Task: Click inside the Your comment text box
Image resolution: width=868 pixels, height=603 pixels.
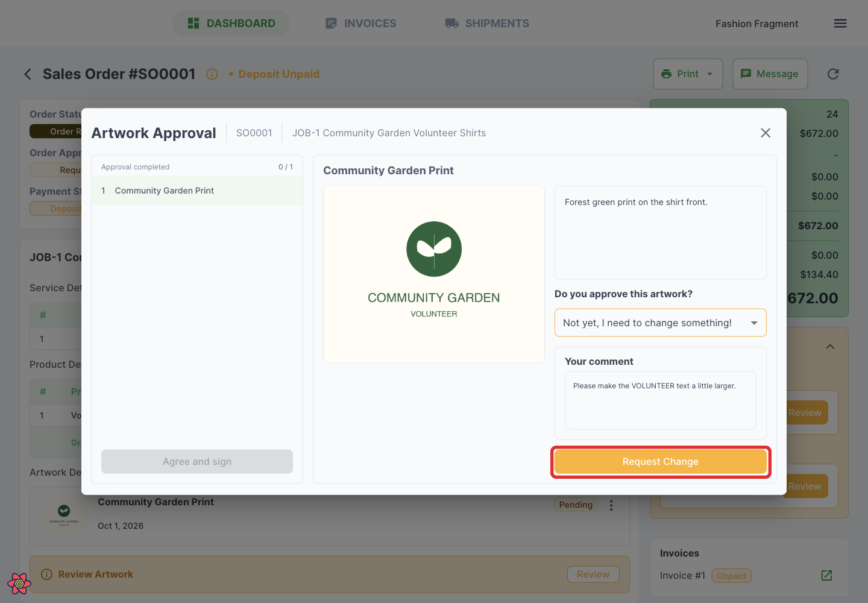Action: pyautogui.click(x=661, y=400)
